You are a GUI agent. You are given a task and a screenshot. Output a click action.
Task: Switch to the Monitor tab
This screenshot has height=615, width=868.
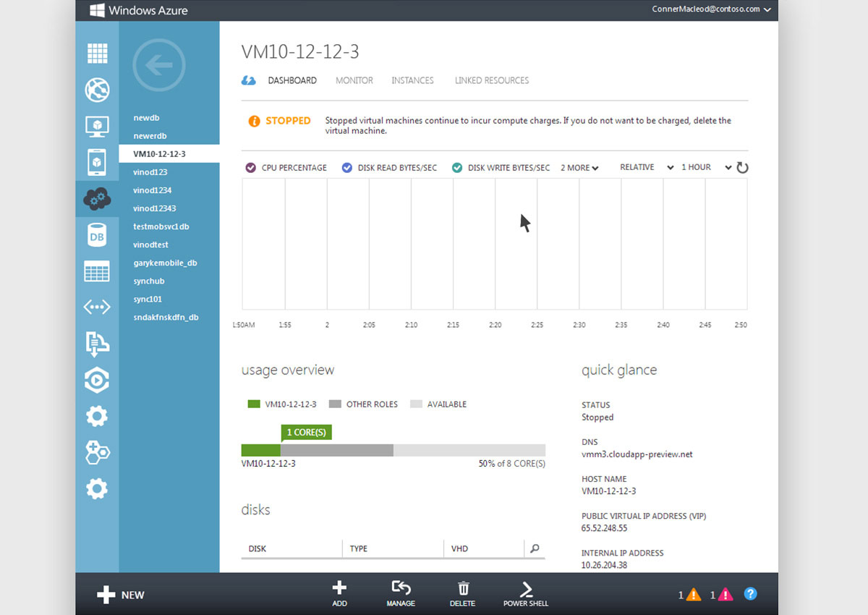354,80
